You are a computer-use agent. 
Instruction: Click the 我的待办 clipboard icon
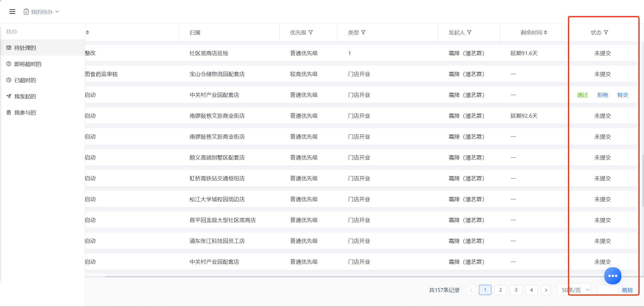point(26,12)
